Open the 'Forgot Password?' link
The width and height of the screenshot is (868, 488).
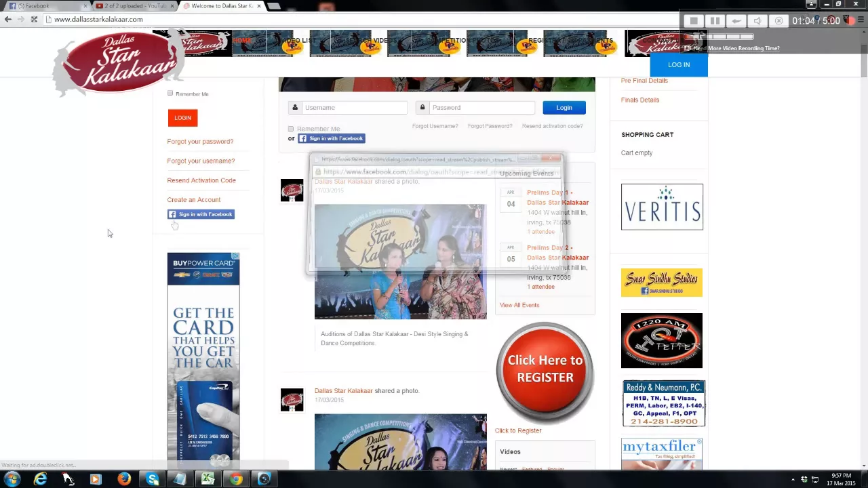[490, 126]
